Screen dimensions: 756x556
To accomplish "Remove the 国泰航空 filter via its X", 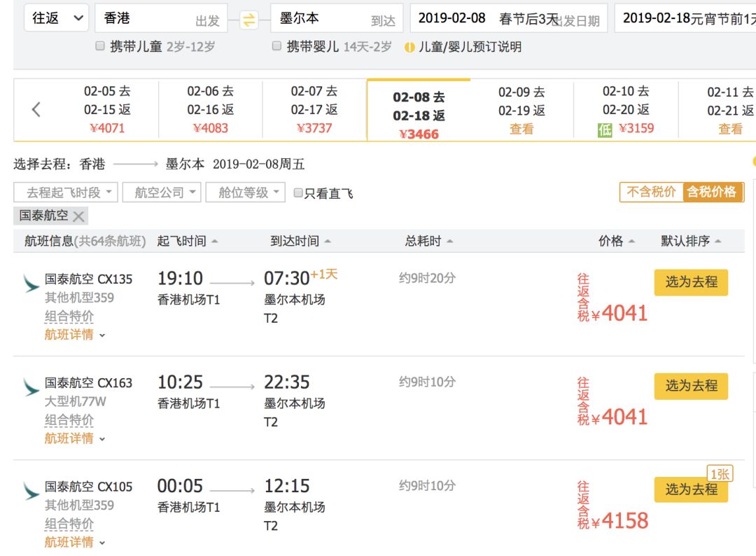I will (x=78, y=214).
